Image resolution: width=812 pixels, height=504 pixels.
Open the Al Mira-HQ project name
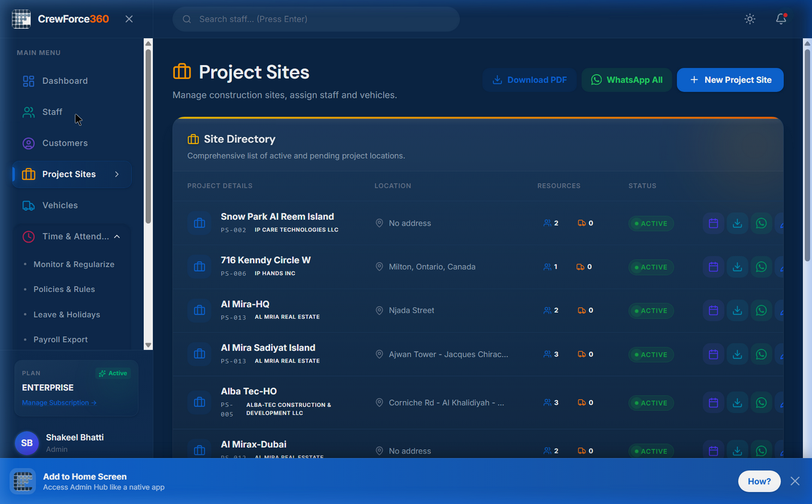[245, 304]
